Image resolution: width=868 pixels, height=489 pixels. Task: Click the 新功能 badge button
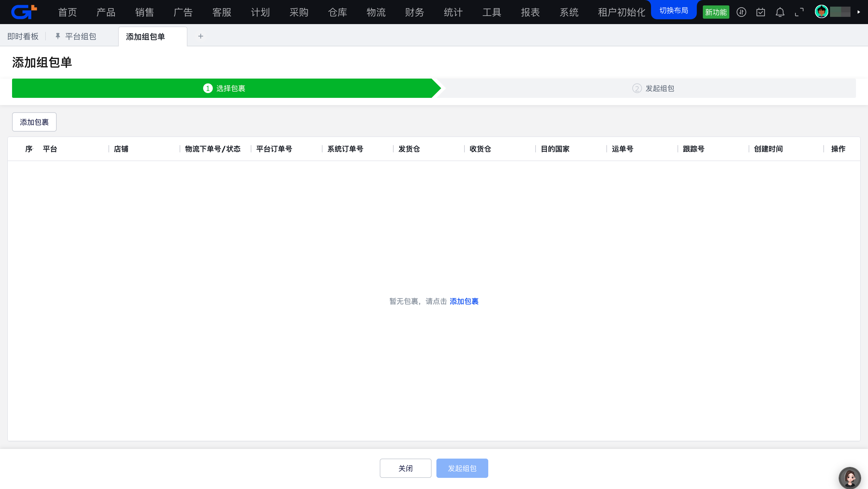716,12
